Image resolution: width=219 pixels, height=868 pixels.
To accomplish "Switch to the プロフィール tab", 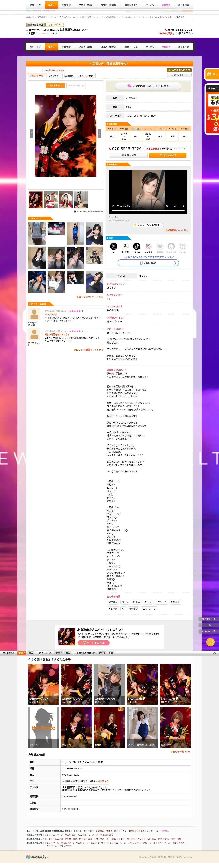I will coord(36,75).
